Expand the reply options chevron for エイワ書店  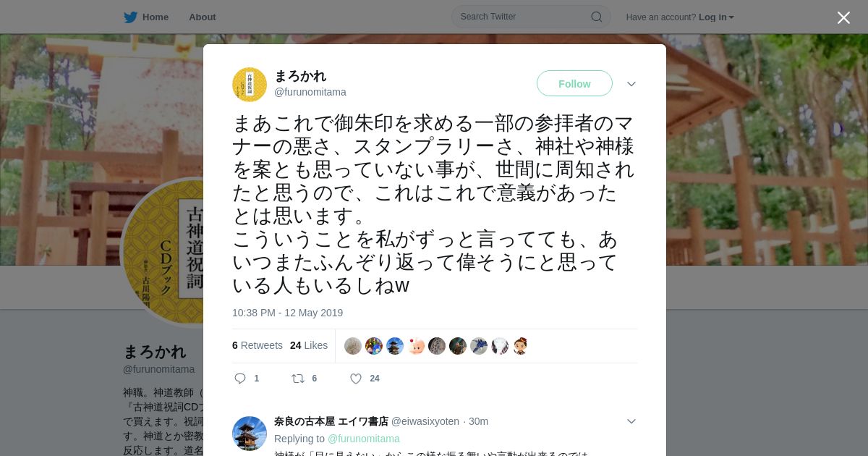tap(631, 421)
